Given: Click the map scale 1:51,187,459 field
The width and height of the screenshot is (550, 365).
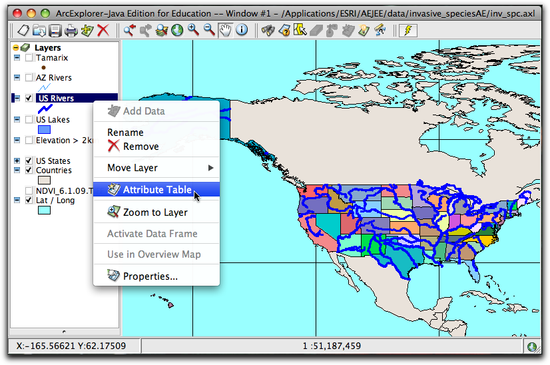Looking at the screenshot, I should pos(332,346).
